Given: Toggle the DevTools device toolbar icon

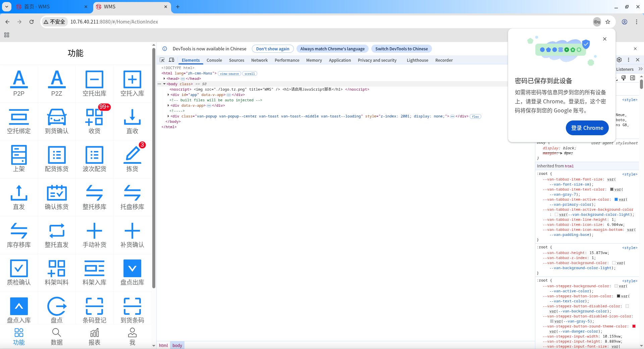Looking at the screenshot, I should 171,60.
